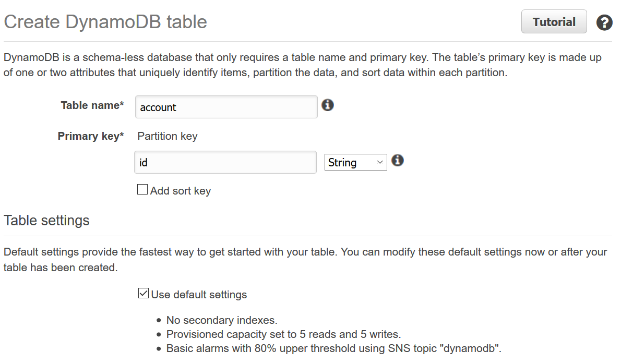Click the "Partition key" caption text
The image size is (621, 364).
[168, 136]
